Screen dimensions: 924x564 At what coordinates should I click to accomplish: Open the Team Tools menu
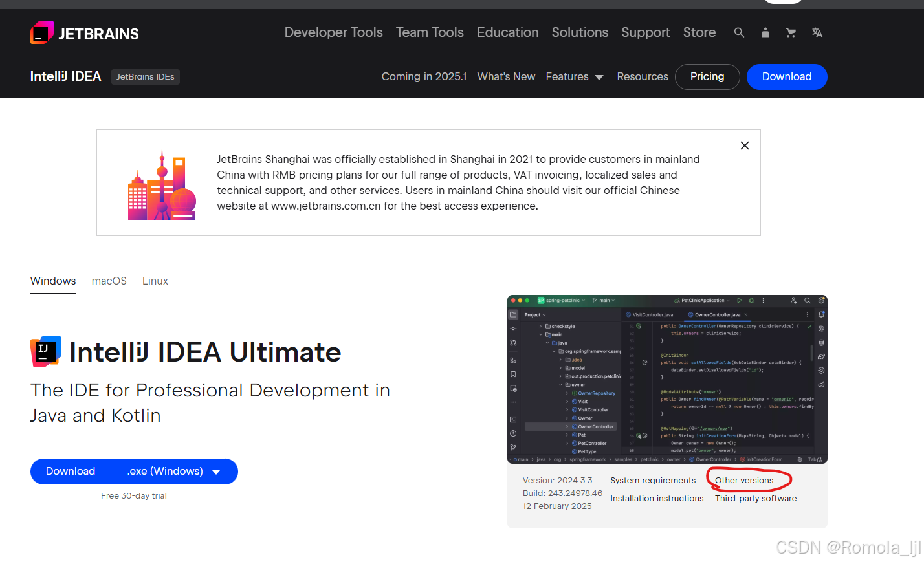point(430,32)
